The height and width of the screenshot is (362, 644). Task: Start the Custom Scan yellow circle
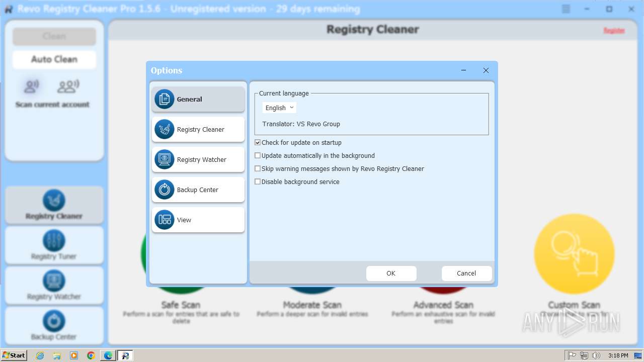click(x=574, y=254)
